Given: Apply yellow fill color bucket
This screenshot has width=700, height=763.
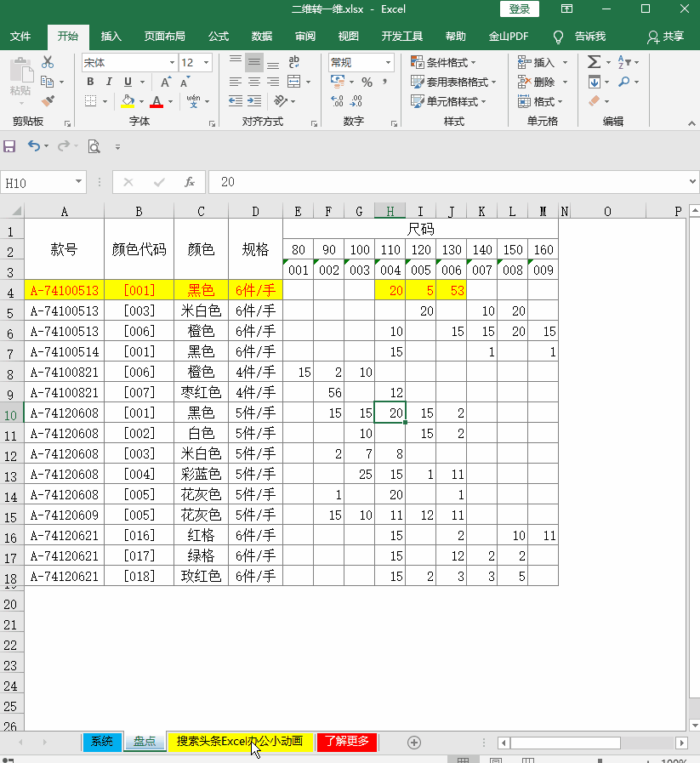Looking at the screenshot, I should [x=128, y=101].
